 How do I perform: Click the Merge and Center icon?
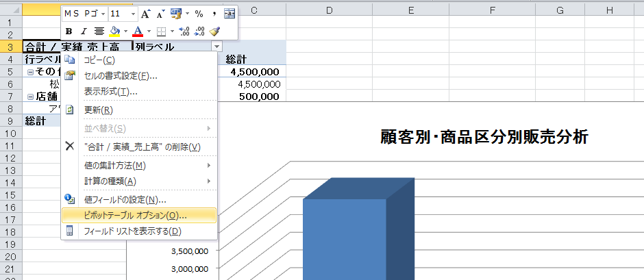(230, 14)
